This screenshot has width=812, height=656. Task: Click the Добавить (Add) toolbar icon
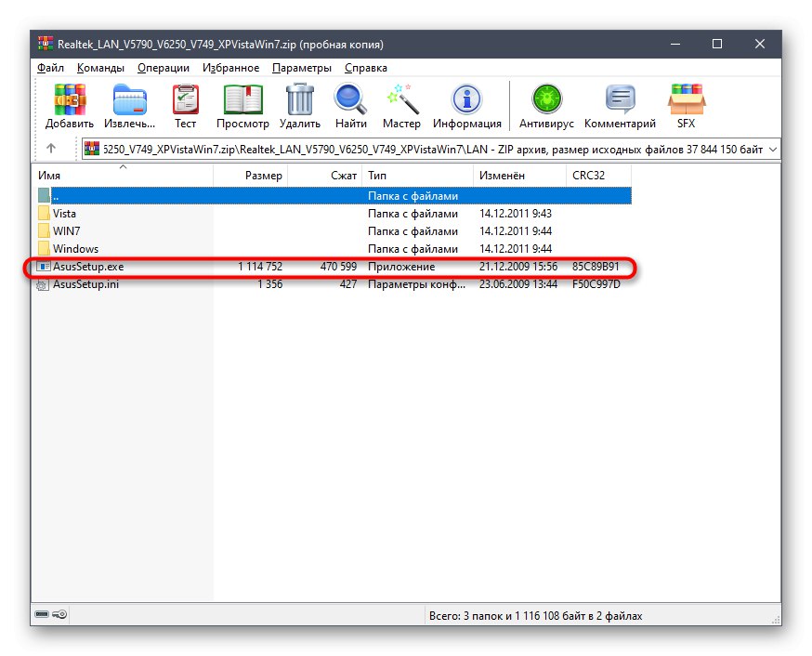tap(70, 99)
